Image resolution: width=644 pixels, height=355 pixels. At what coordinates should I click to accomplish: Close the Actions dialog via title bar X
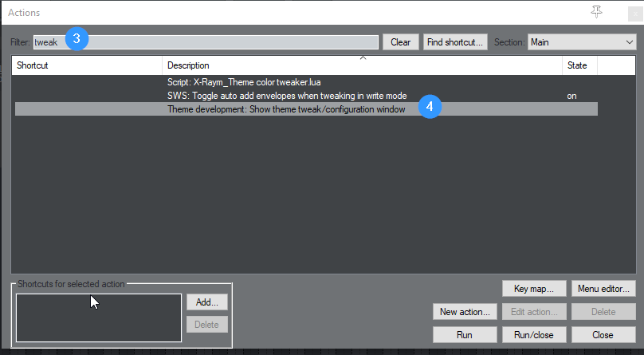point(635,14)
